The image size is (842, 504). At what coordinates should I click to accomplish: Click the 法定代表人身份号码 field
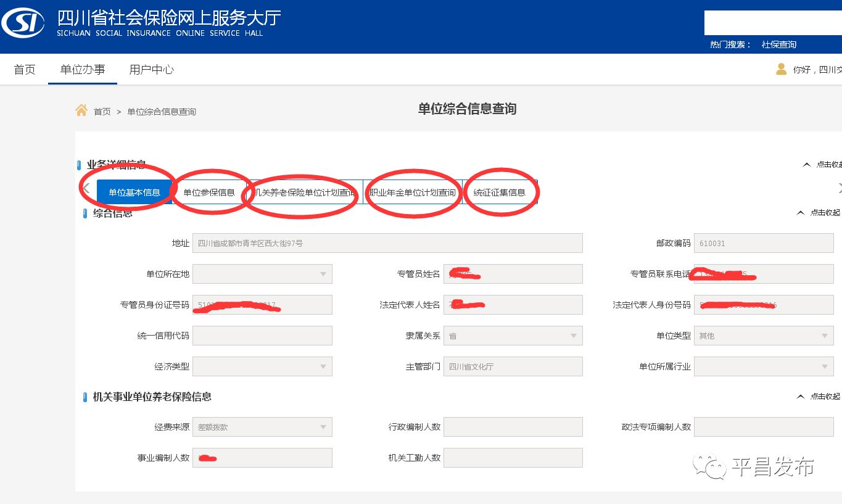(x=764, y=305)
